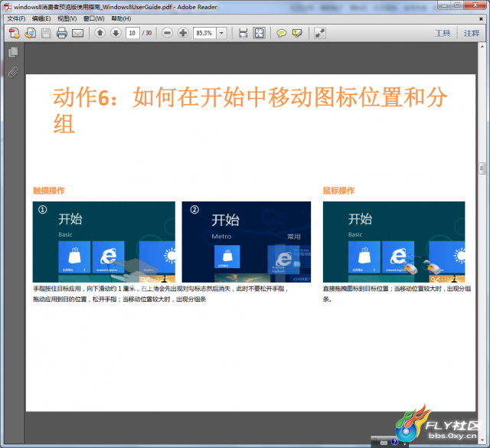Go to next page with down arrow
The height and width of the screenshot is (448, 490).
point(116,32)
